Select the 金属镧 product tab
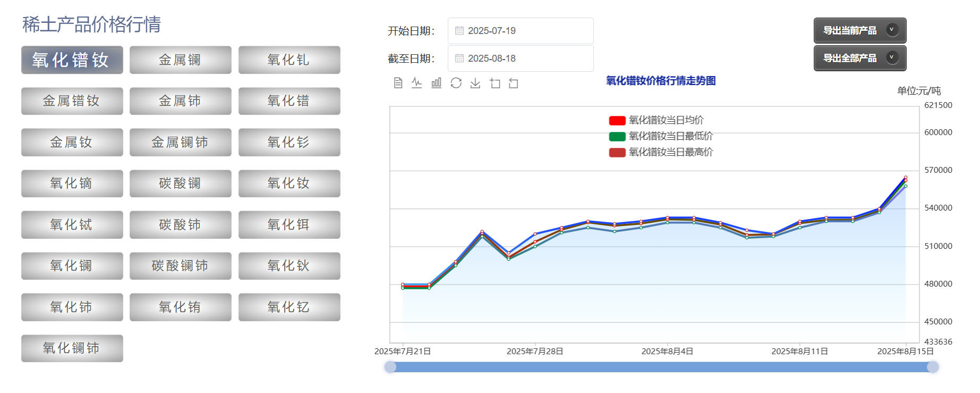Screen dimensions: 980x393 [x=181, y=60]
